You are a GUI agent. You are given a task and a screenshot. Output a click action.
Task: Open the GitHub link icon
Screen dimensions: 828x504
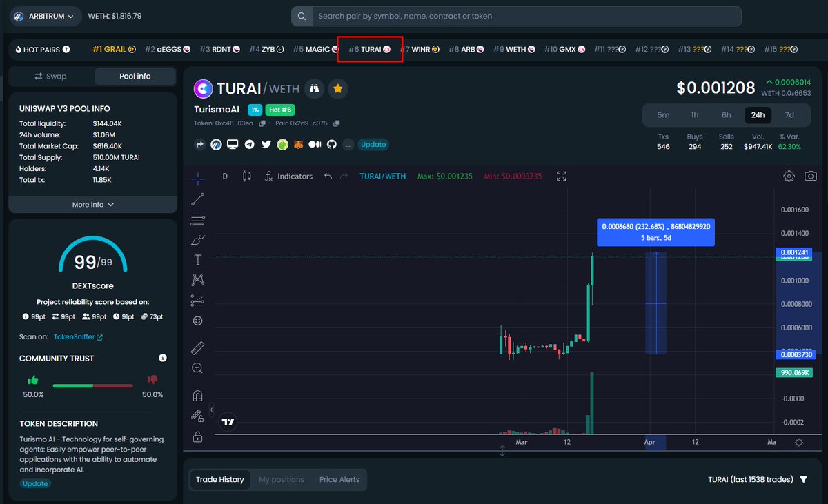point(331,145)
